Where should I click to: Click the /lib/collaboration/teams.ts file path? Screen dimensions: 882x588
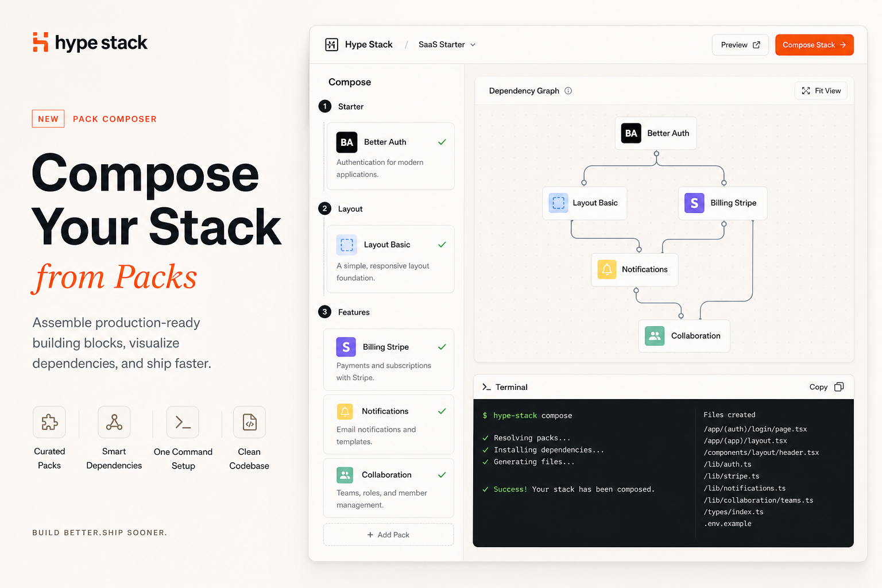(759, 500)
